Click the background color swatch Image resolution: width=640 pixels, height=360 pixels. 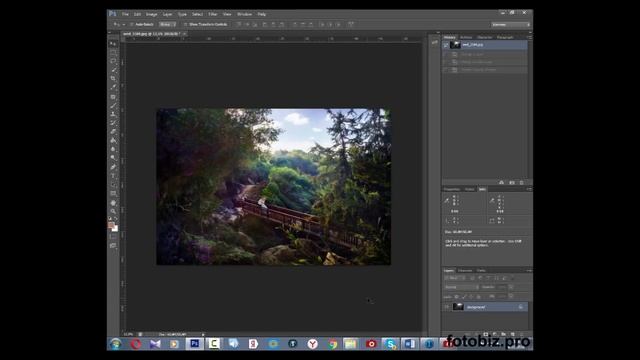click(115, 228)
